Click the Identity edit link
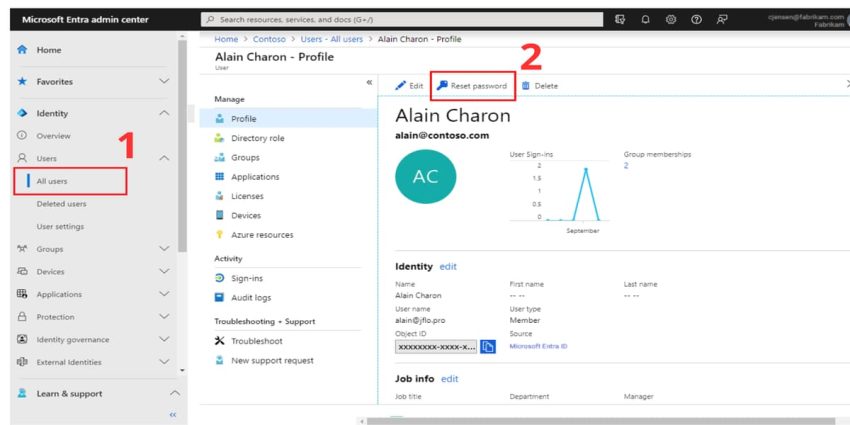This screenshot has width=850, height=425. pyautogui.click(x=448, y=267)
